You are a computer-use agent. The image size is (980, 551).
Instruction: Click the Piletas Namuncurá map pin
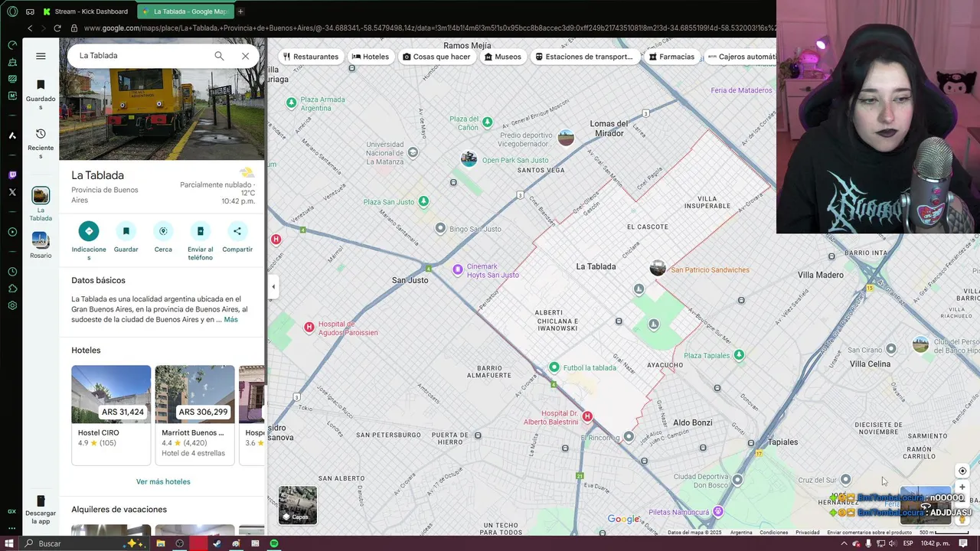[x=718, y=511]
